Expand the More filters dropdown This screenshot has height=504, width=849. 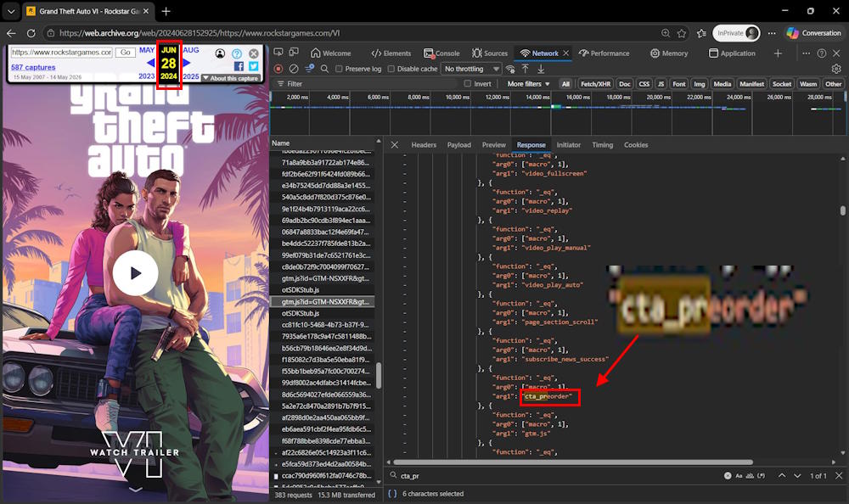[x=528, y=84]
